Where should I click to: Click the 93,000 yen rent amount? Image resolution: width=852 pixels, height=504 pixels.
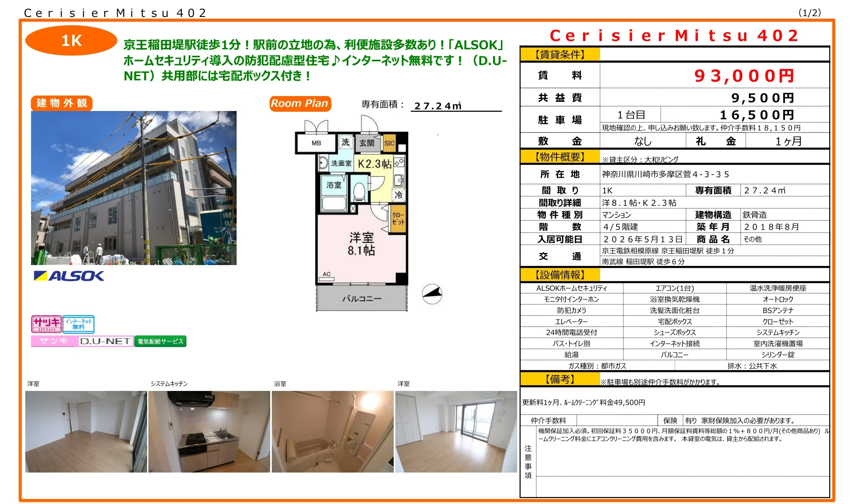[x=743, y=76]
